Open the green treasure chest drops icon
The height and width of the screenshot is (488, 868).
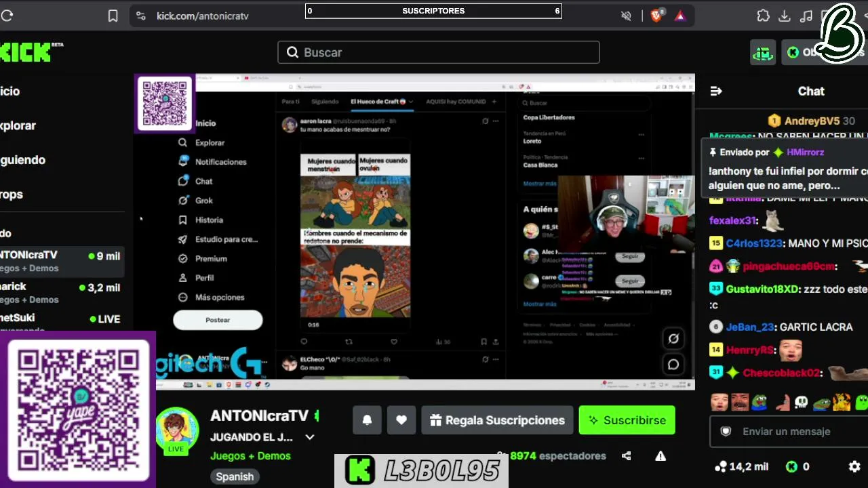pos(763,52)
